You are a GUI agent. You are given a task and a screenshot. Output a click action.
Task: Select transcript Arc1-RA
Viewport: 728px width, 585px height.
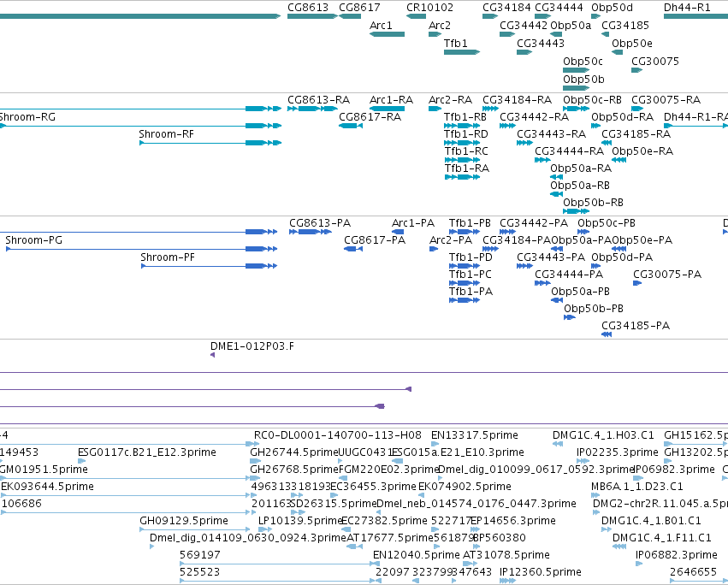[387, 109]
